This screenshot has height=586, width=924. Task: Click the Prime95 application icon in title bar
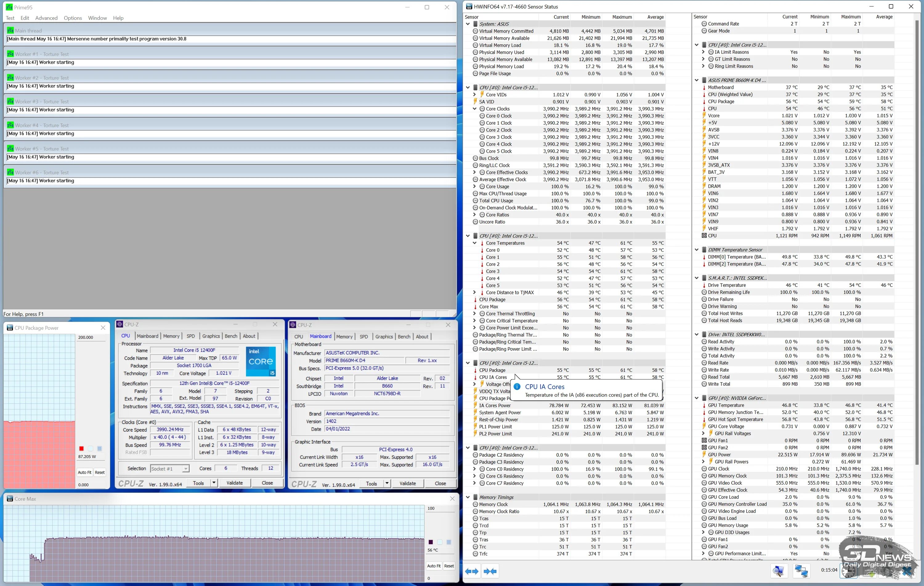point(9,7)
